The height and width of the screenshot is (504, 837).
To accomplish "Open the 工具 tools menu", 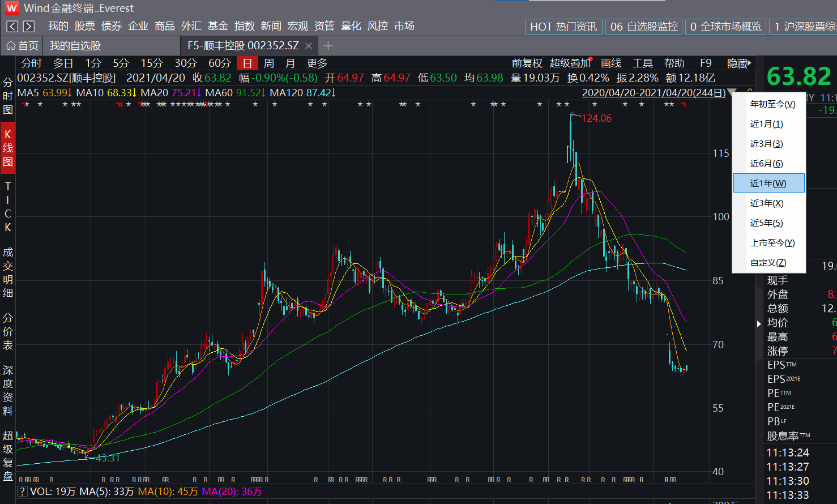I will click(643, 63).
